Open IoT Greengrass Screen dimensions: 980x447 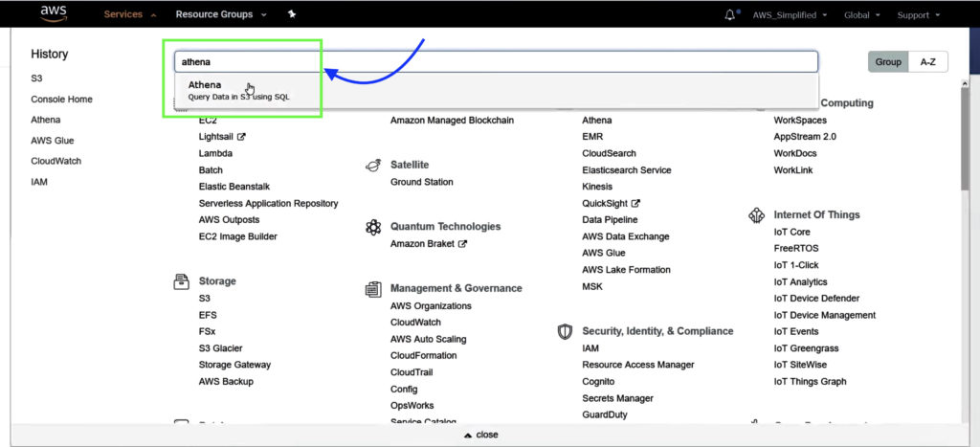click(x=806, y=348)
